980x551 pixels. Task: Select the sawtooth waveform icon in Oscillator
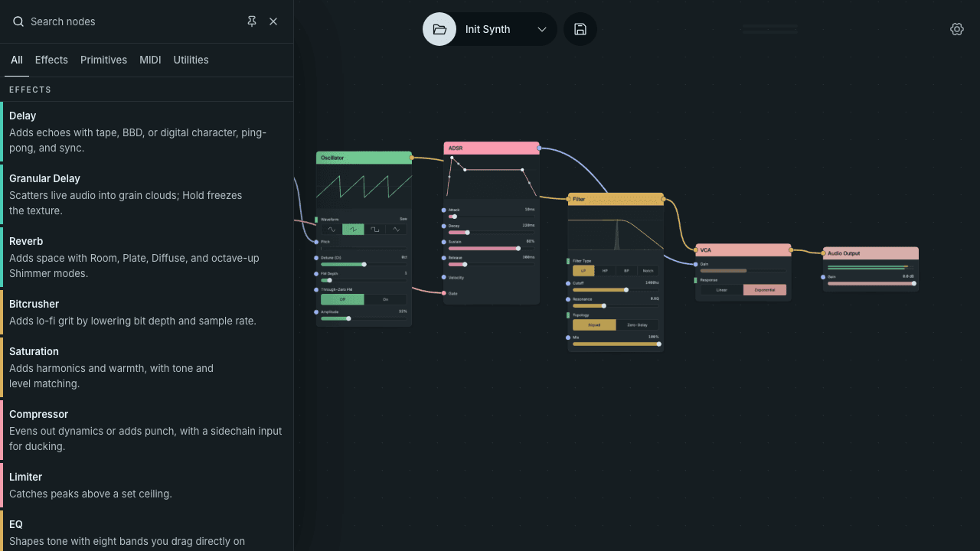pyautogui.click(x=353, y=229)
